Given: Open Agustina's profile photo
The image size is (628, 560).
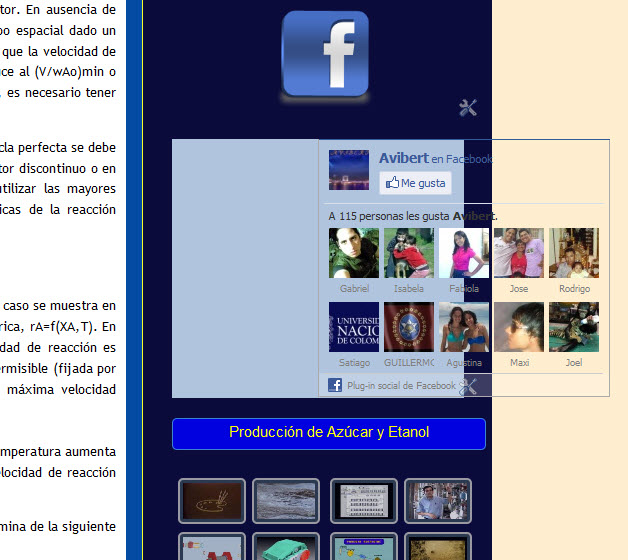Looking at the screenshot, I should (464, 327).
